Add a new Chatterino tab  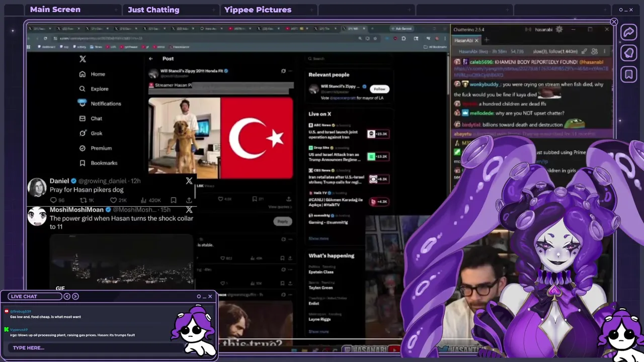point(487,40)
